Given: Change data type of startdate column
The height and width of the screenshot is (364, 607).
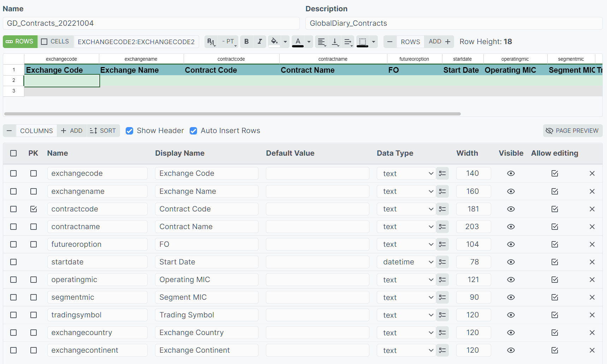Looking at the screenshot, I should pyautogui.click(x=406, y=262).
